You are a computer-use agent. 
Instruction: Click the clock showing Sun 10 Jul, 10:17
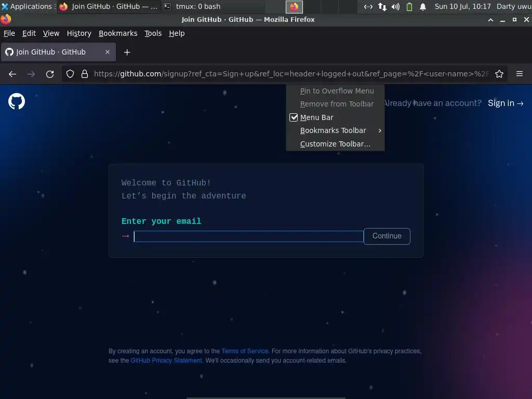(x=463, y=6)
